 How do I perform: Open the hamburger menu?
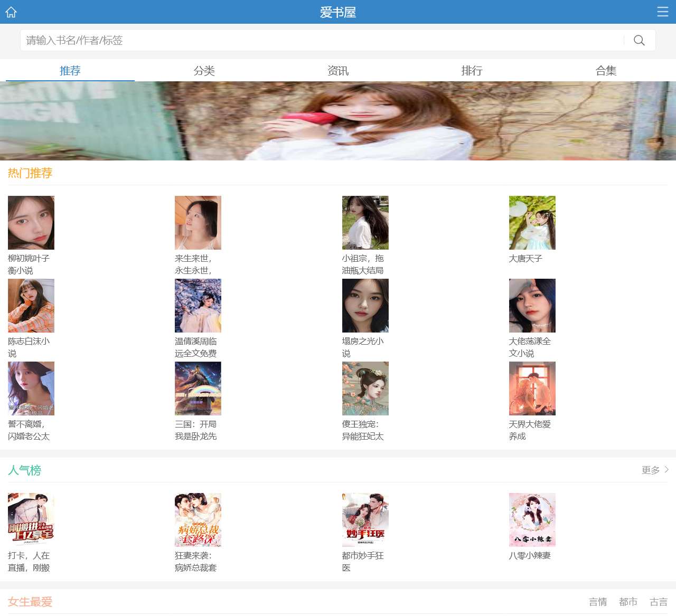[663, 12]
